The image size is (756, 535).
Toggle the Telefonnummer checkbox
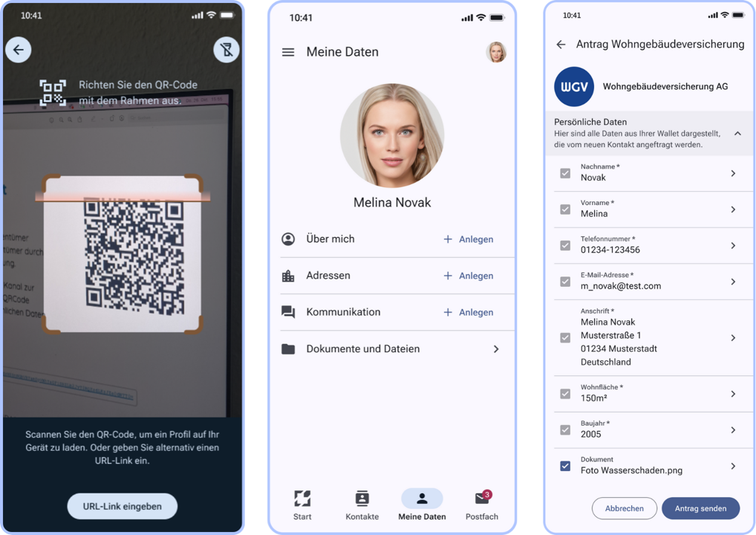(x=565, y=245)
